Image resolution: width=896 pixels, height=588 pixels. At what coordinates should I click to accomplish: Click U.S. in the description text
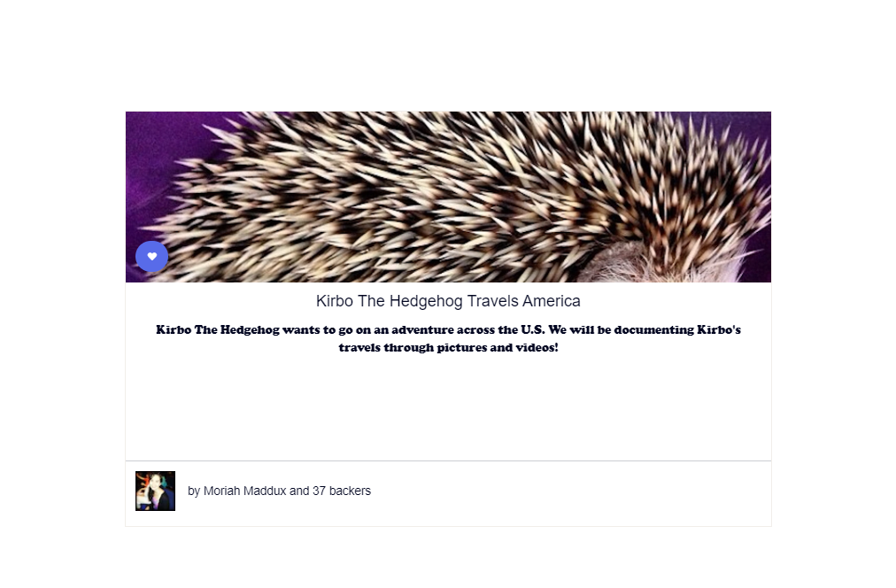533,329
